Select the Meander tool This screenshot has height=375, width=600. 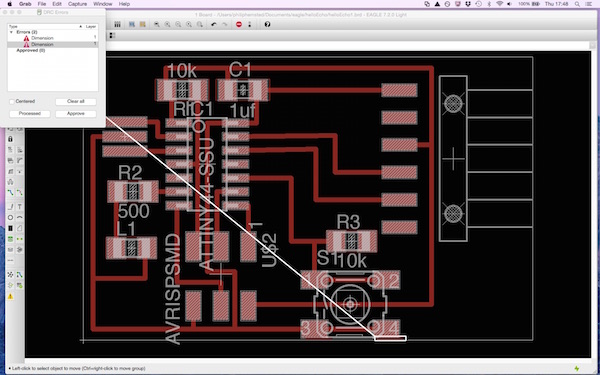10,181
